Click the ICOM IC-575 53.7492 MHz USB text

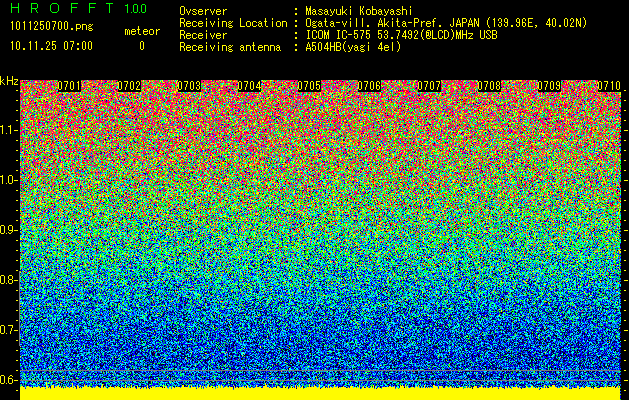(401, 35)
